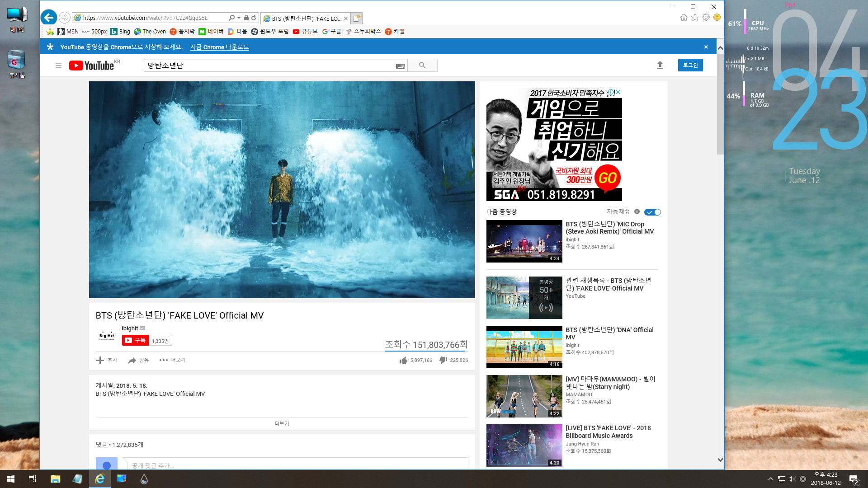Click the browser forward arrow button
868x488 pixels.
point(65,18)
